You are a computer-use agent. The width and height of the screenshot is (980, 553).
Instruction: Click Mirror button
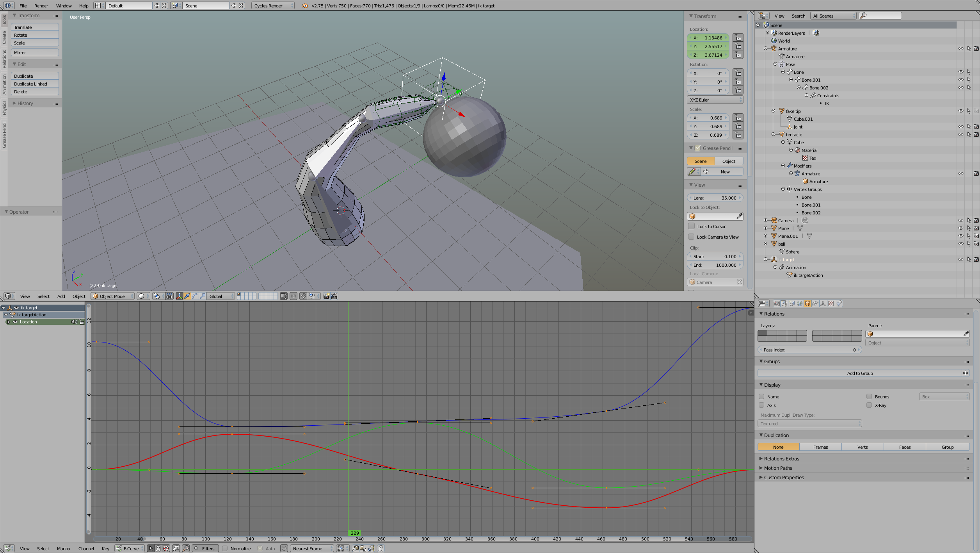pos(35,52)
